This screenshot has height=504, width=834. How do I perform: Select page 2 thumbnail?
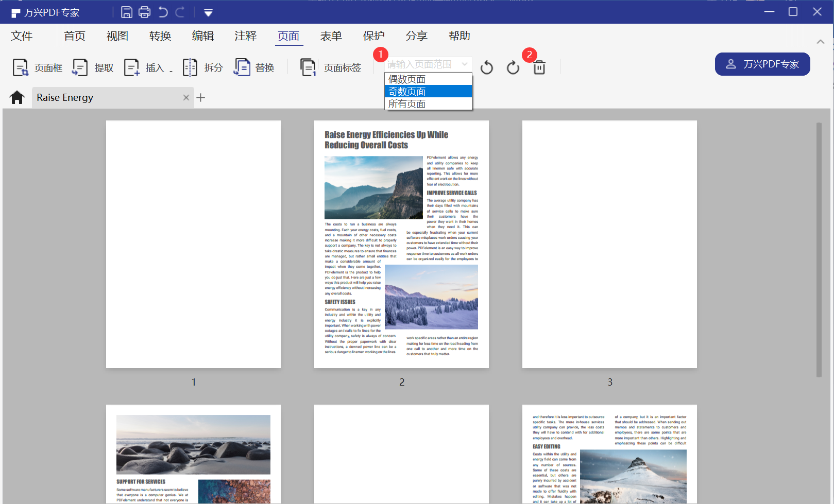(x=401, y=244)
